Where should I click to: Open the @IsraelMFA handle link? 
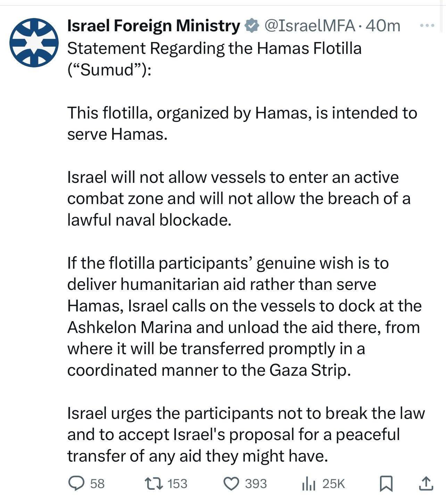pos(310,26)
